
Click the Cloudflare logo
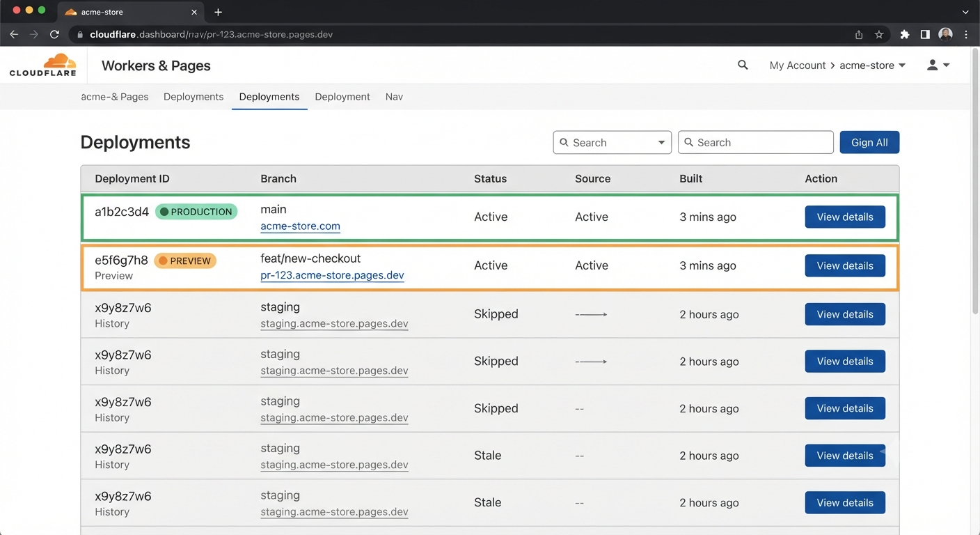click(43, 65)
